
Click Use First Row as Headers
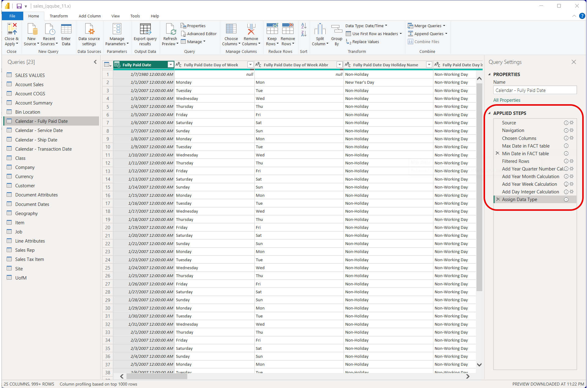[x=374, y=34]
